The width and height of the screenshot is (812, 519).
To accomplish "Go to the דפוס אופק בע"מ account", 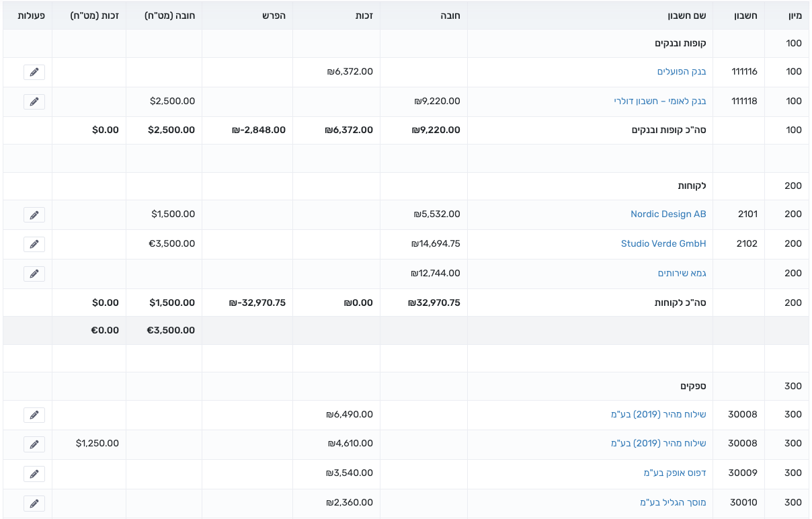I will [x=675, y=473].
